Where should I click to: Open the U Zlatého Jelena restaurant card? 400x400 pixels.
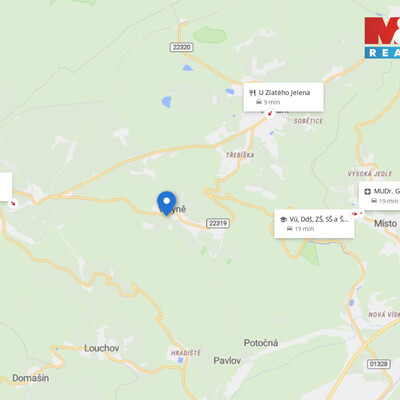[283, 97]
